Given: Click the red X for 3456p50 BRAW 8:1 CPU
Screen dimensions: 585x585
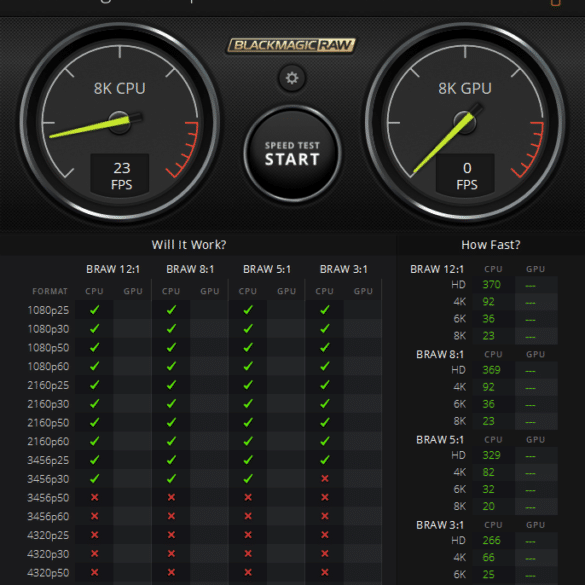Looking at the screenshot, I should [x=172, y=497].
